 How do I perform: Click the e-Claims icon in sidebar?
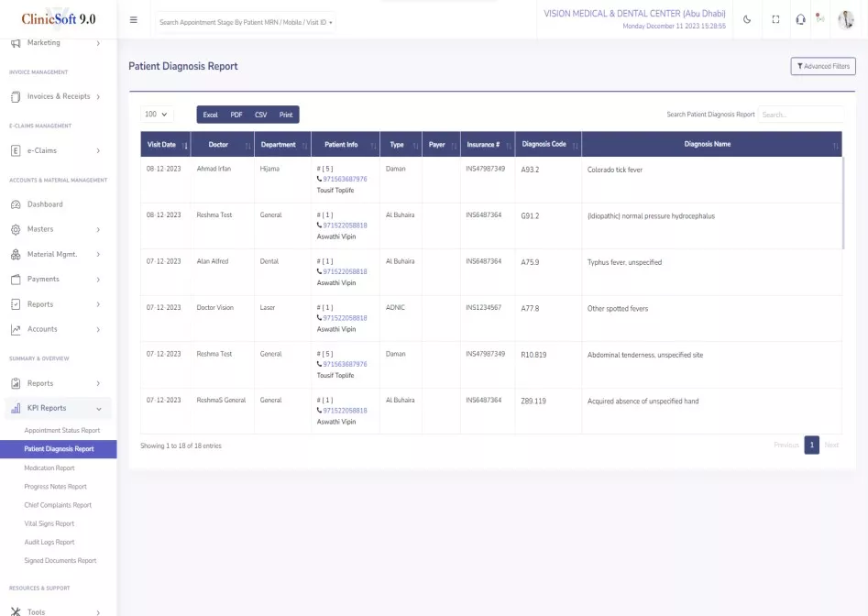16,150
